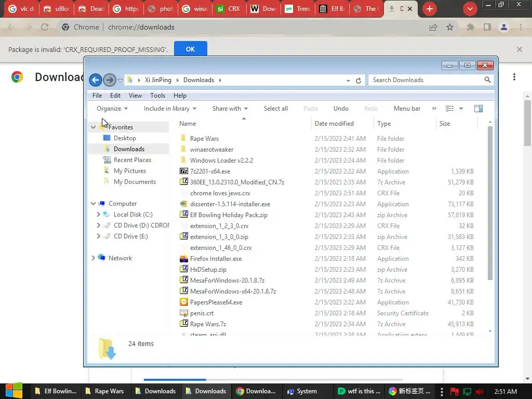The width and height of the screenshot is (532, 399).
Task: Switch to the uBlock Chrome tab
Action: 56,9
